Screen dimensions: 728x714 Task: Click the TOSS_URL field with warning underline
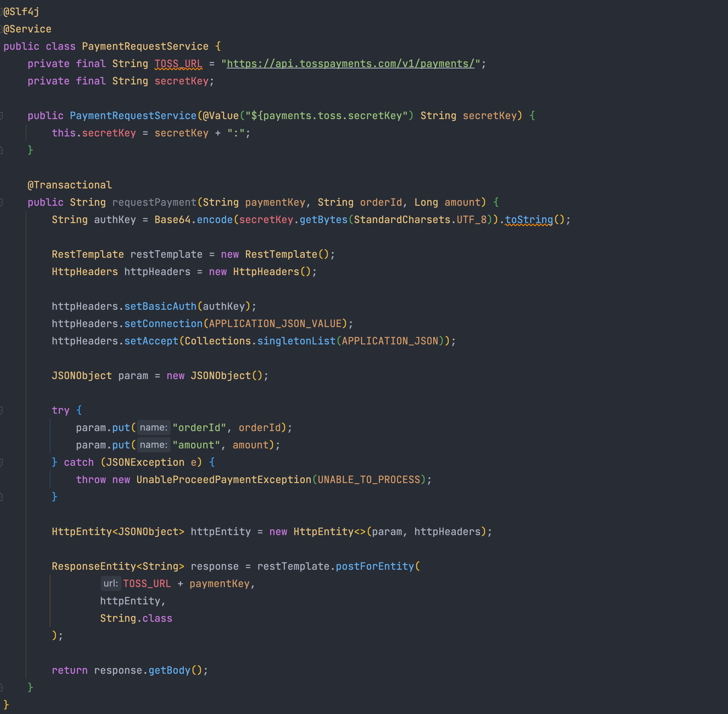click(178, 64)
